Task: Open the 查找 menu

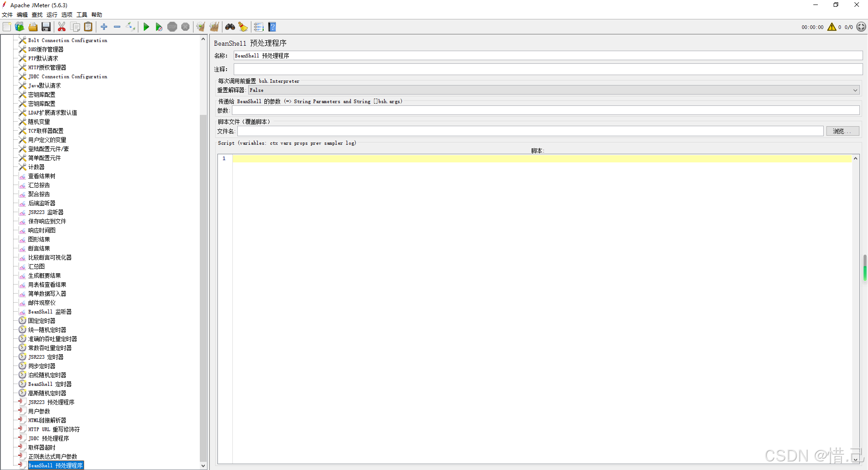Action: pos(37,15)
